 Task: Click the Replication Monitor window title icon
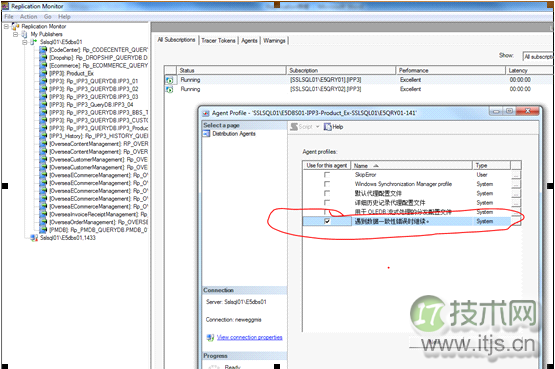6,6
